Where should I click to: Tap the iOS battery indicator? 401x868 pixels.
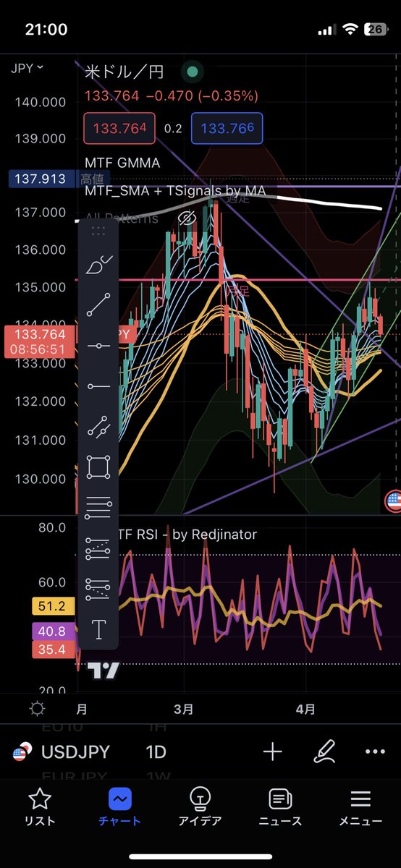375,30
